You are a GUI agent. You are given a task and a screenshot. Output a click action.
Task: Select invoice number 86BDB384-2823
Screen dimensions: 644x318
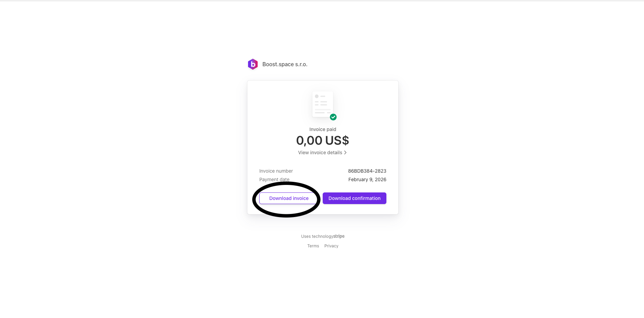pyautogui.click(x=367, y=171)
